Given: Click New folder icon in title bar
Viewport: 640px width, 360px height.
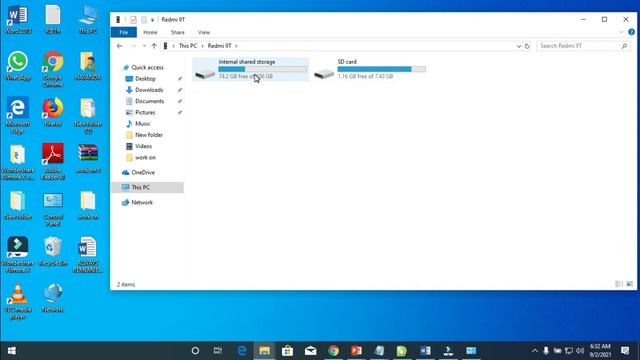Looking at the screenshot, I should (x=144, y=20).
